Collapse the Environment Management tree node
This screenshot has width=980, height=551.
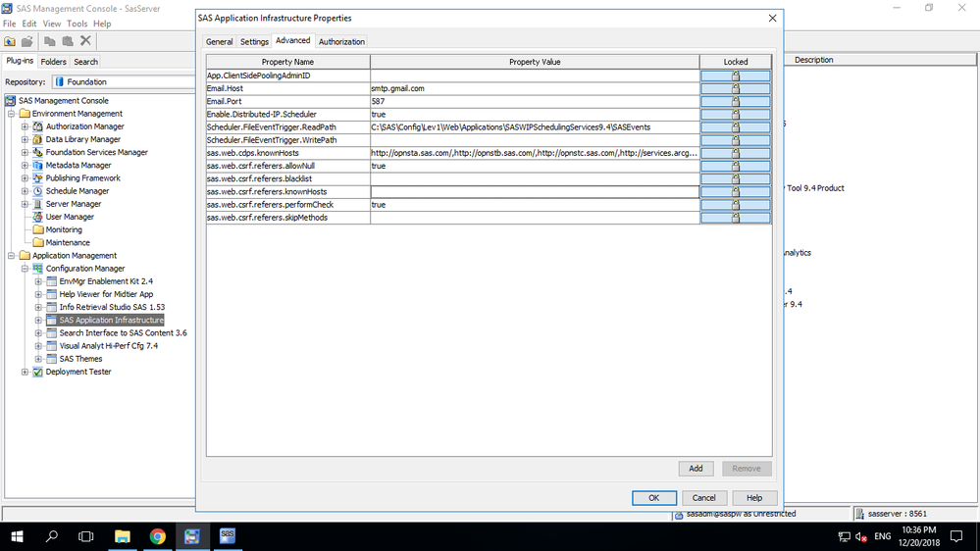[11, 114]
